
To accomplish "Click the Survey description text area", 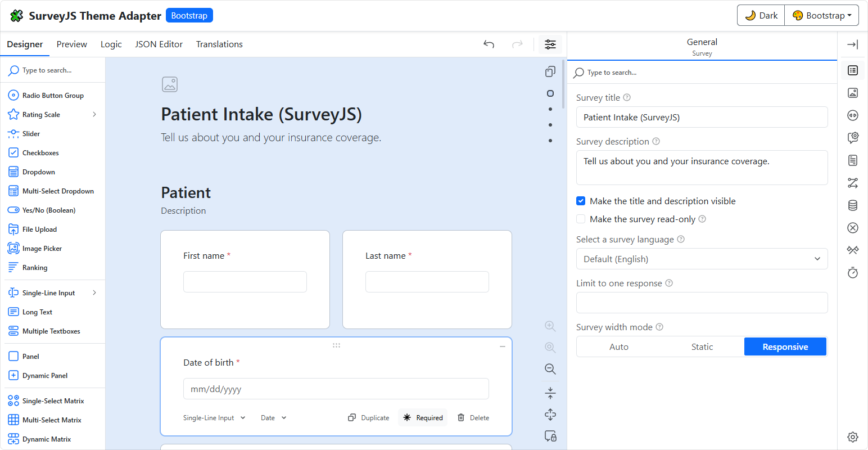I will tap(702, 168).
